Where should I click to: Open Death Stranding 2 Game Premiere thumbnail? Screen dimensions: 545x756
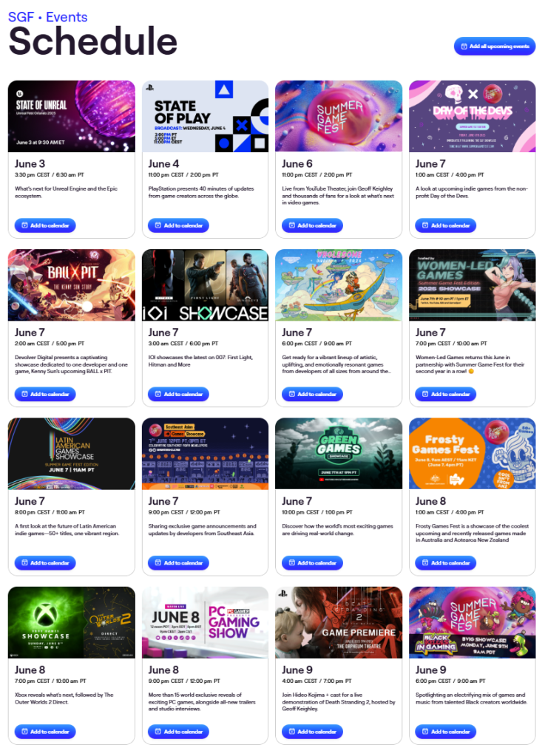coord(339,622)
